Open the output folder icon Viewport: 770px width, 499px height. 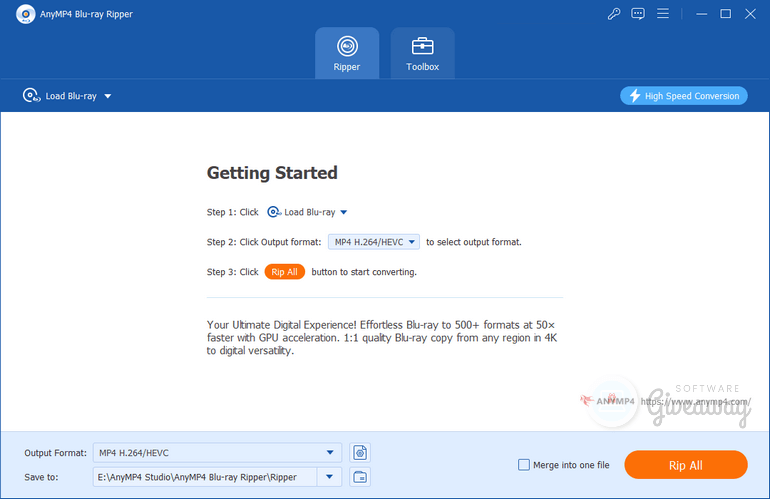360,477
